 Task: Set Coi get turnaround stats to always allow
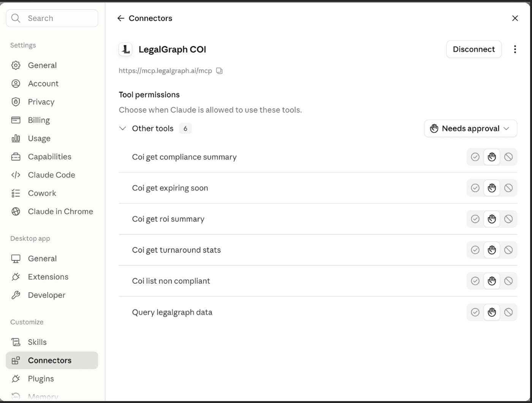[475, 250]
